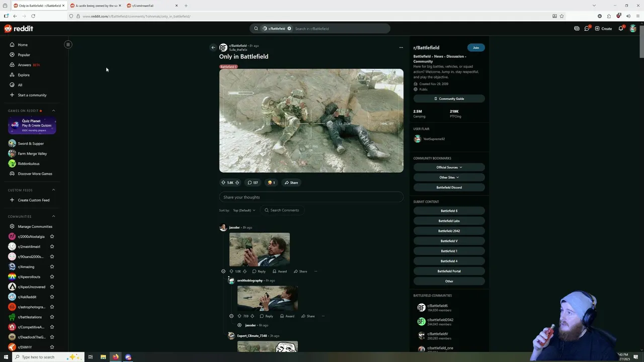The width and height of the screenshot is (644, 362).
Task: Open the Community Guide button
Action: tap(449, 99)
